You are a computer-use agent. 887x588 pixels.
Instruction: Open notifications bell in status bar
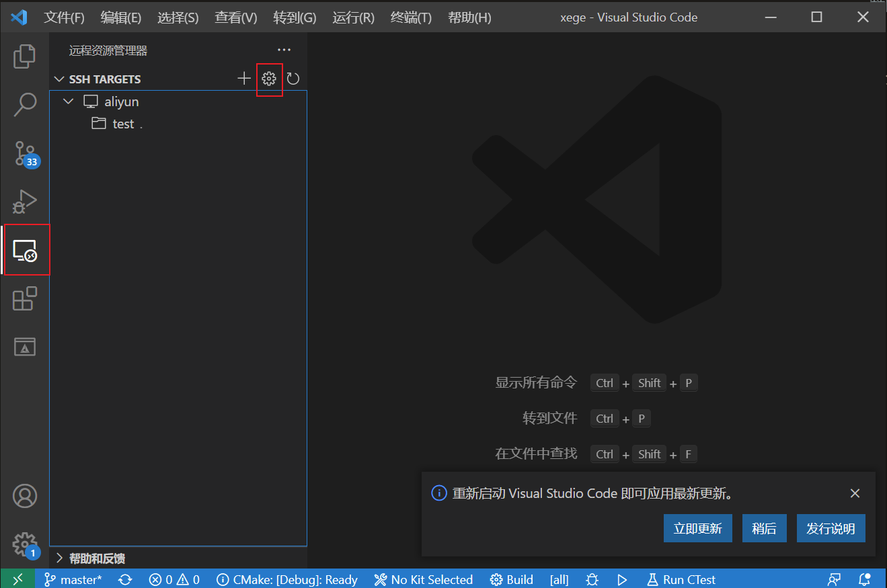tap(865, 579)
